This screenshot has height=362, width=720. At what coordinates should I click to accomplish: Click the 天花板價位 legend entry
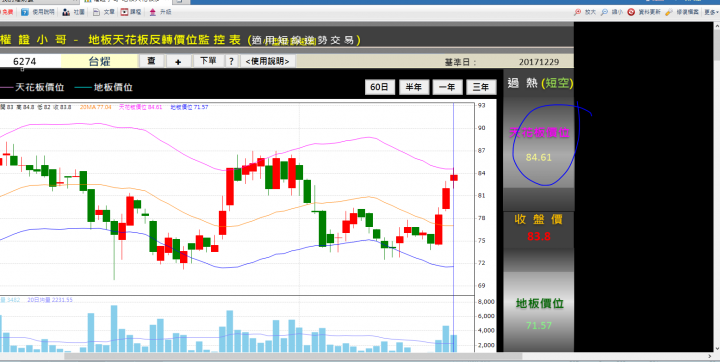[x=32, y=87]
